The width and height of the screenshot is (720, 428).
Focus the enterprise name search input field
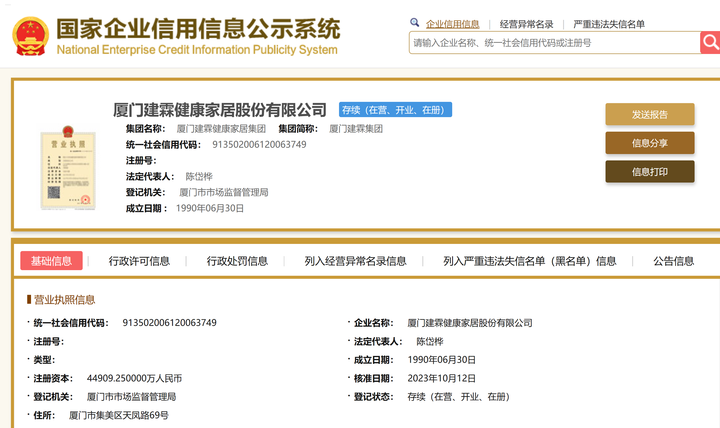point(555,43)
